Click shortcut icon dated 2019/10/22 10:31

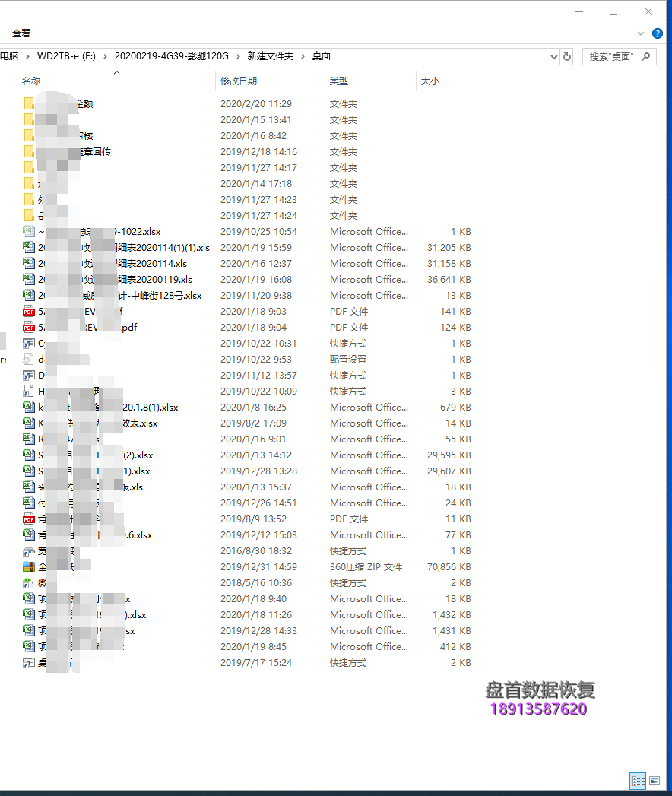click(29, 344)
